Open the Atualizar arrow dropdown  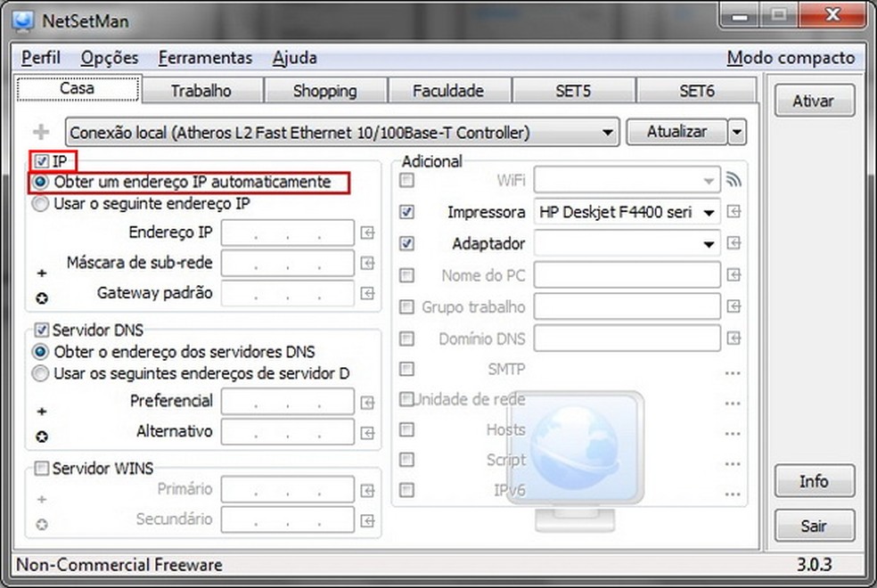737,133
